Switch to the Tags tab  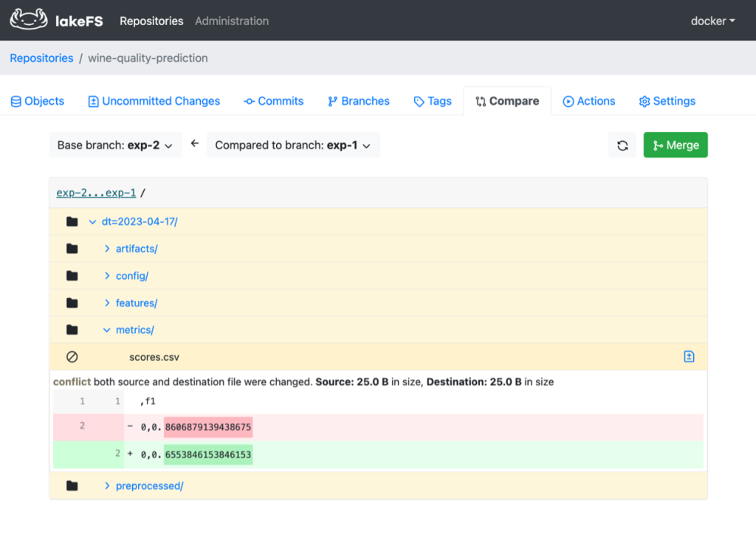click(433, 101)
